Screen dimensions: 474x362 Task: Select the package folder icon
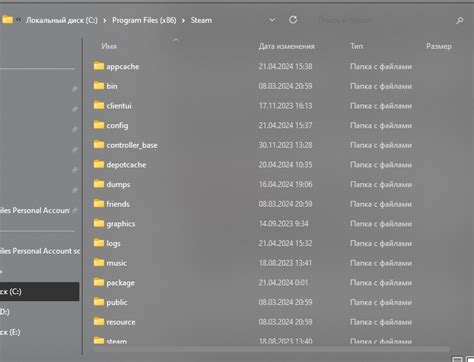[x=99, y=282]
